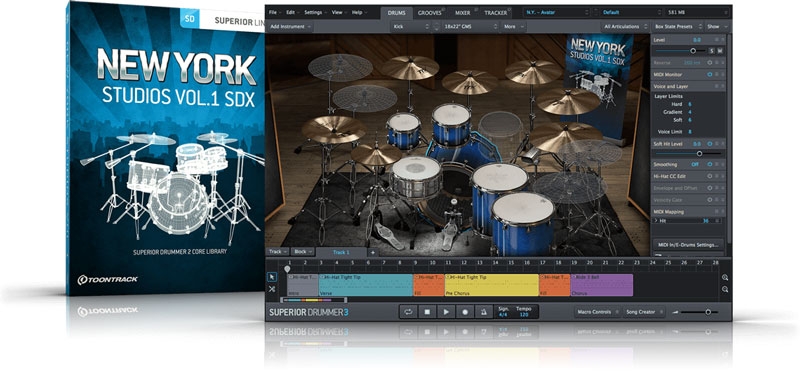The image size is (800, 384).
Task: Select the scissors cut tool in track
Action: 272,289
